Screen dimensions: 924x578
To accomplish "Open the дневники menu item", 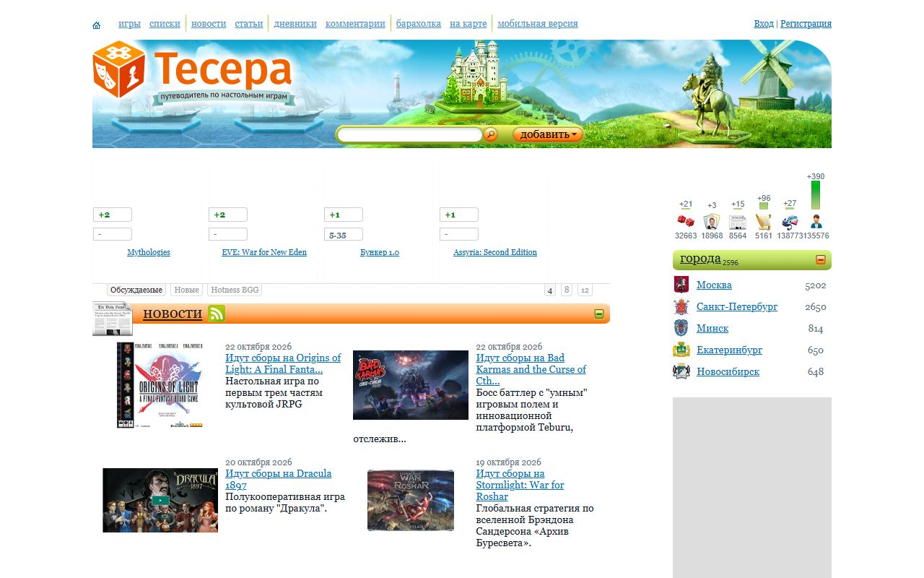I will pyautogui.click(x=295, y=23).
